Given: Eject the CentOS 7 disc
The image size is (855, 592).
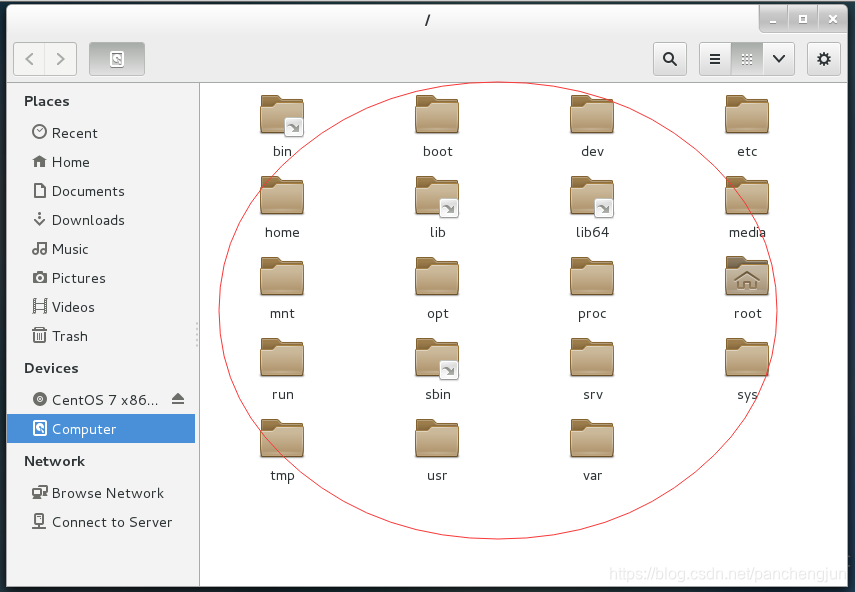Looking at the screenshot, I should pos(178,399).
